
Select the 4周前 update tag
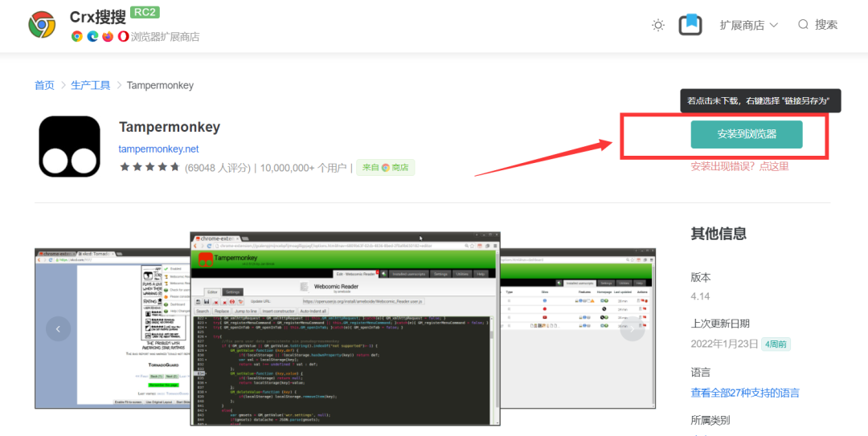(x=776, y=344)
